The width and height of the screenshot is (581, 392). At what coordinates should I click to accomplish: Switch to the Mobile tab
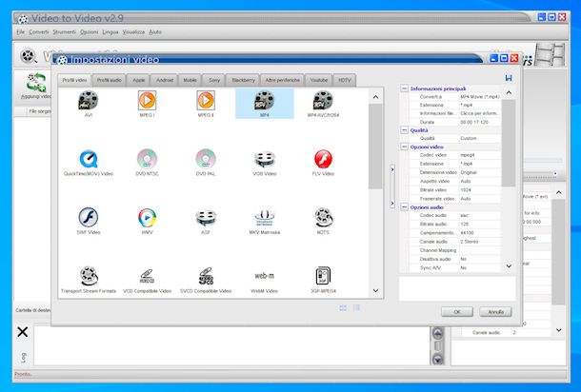(190, 80)
